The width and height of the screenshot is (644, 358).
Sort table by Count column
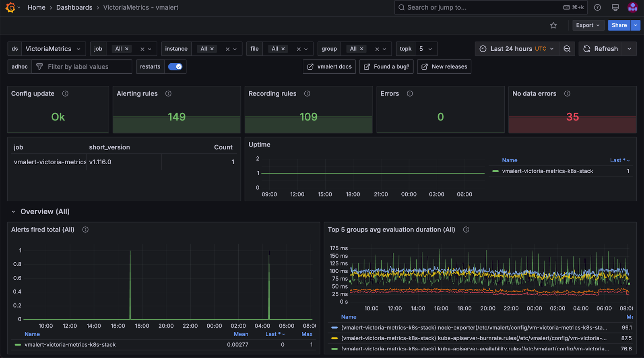(223, 147)
